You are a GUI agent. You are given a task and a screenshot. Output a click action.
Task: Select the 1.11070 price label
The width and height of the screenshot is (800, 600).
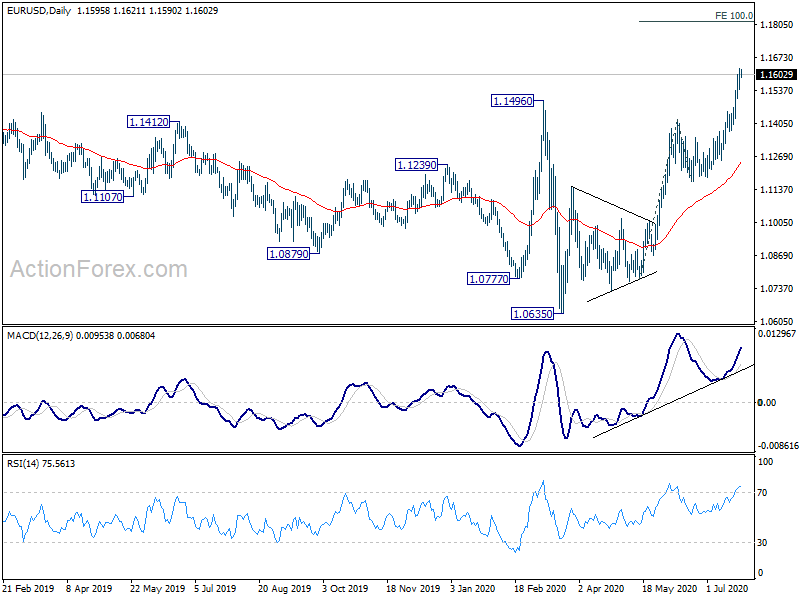point(103,196)
